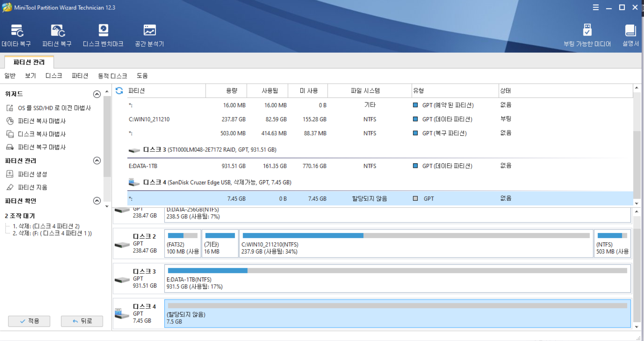Open the 데이타 복구 tool
644x341 pixels.
tap(16, 36)
